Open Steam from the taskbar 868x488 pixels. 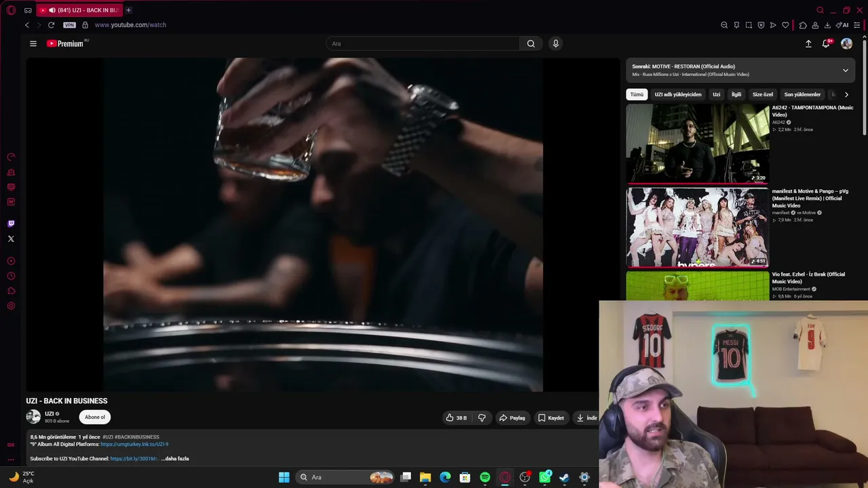tap(564, 477)
